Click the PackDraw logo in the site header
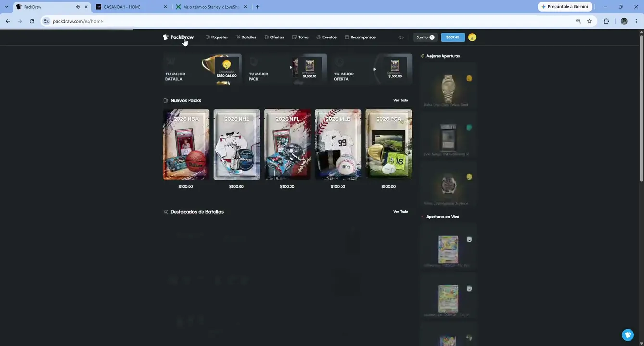644x346 pixels. (178, 37)
